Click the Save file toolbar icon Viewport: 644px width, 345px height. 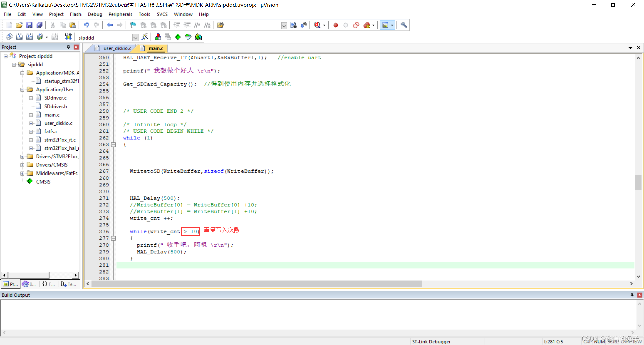(30, 25)
